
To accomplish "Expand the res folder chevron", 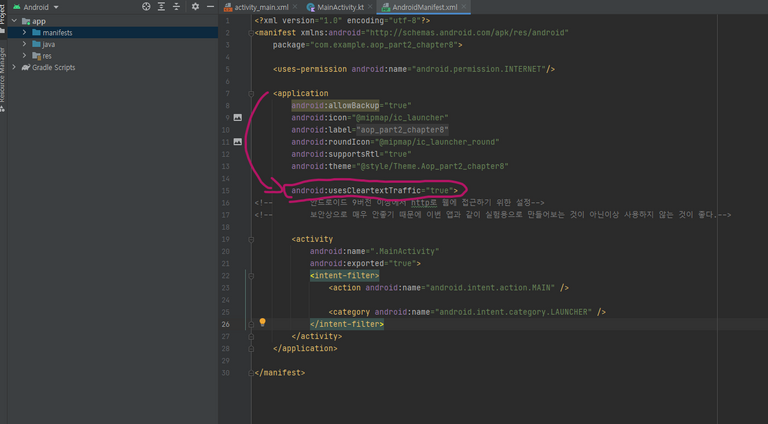I will (24, 56).
